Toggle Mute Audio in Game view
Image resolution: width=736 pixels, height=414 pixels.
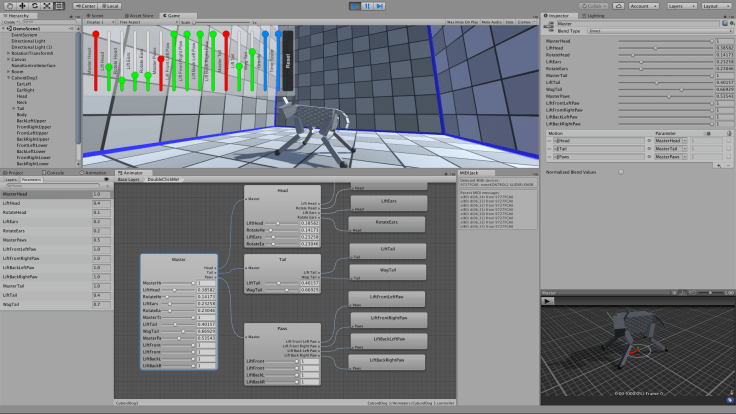point(492,22)
